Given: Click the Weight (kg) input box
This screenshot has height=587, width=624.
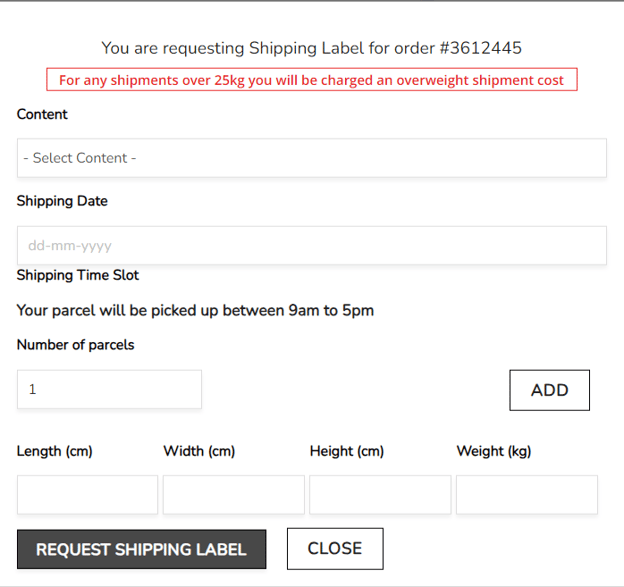Looking at the screenshot, I should [x=527, y=494].
